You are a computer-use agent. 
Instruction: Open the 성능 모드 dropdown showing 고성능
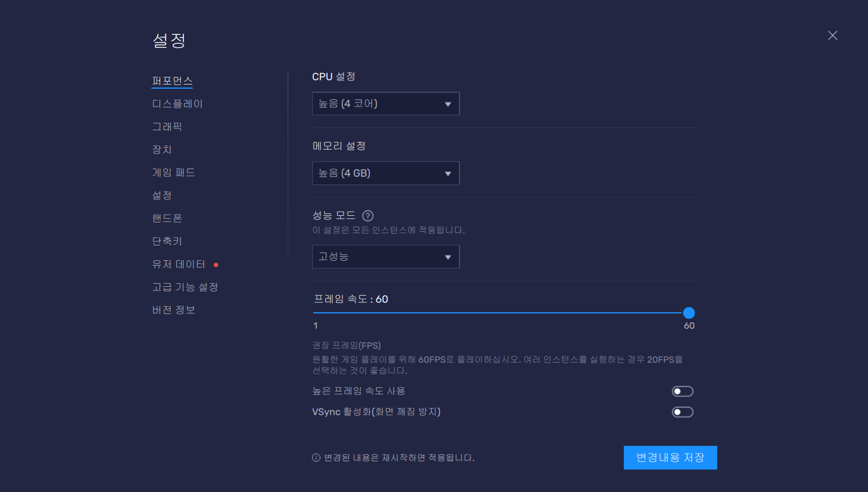point(386,257)
